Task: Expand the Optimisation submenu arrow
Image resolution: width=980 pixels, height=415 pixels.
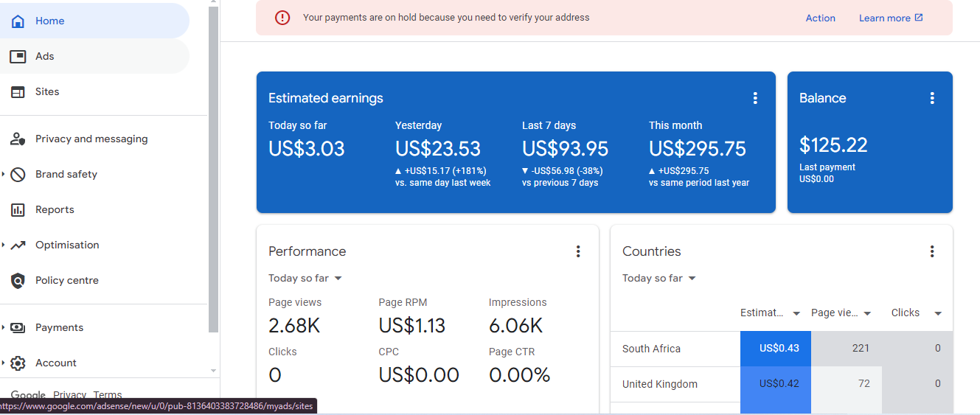Action: click(3, 245)
